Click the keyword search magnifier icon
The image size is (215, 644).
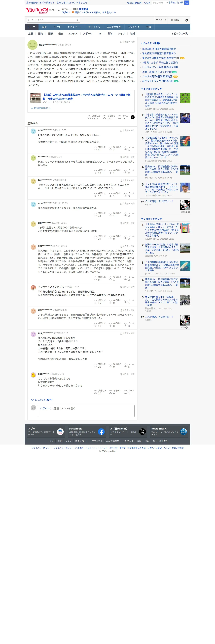coord(77,20)
